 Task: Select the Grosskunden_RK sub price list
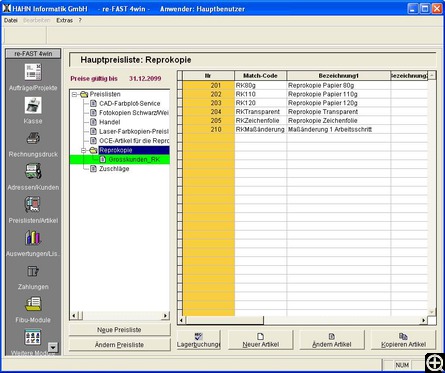(x=134, y=160)
